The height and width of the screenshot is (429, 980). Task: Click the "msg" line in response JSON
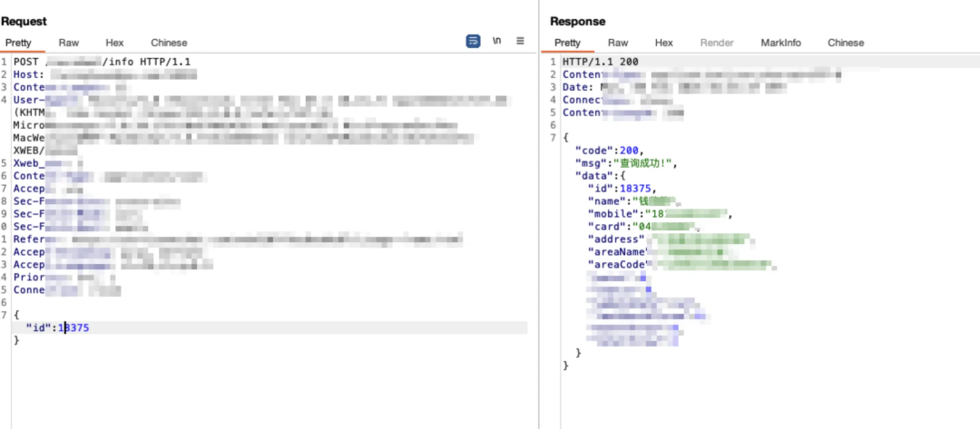(x=626, y=163)
